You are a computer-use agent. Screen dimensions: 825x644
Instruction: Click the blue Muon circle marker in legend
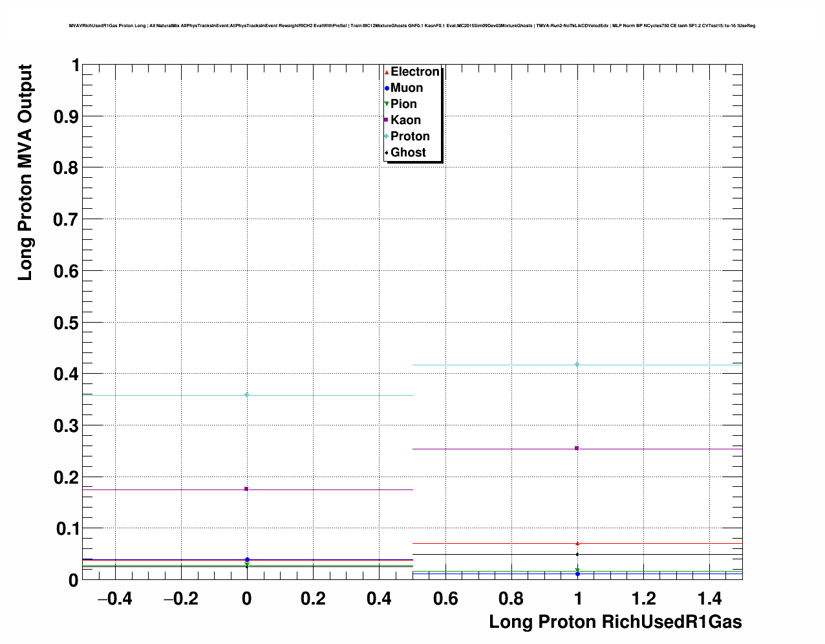coord(387,88)
